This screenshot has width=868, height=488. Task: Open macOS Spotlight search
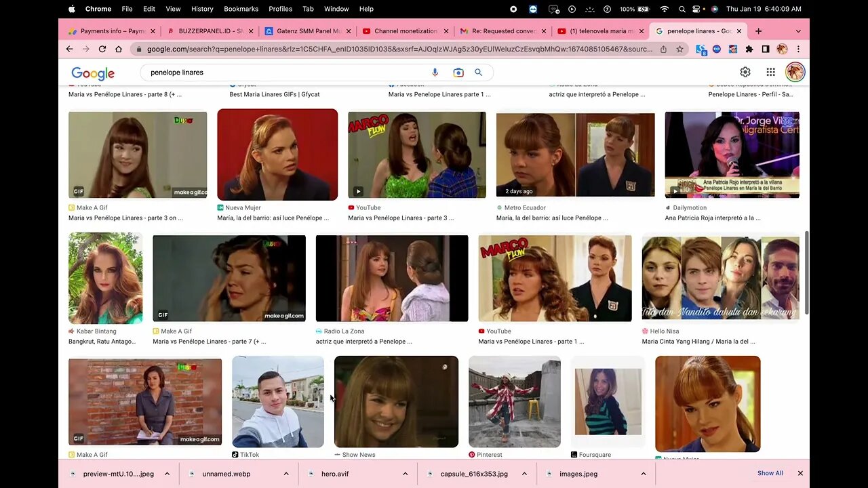pos(682,9)
